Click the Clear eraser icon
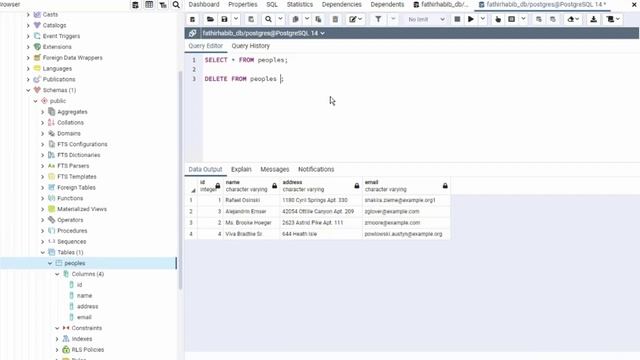This screenshot has width=640, height=360. (571, 19)
